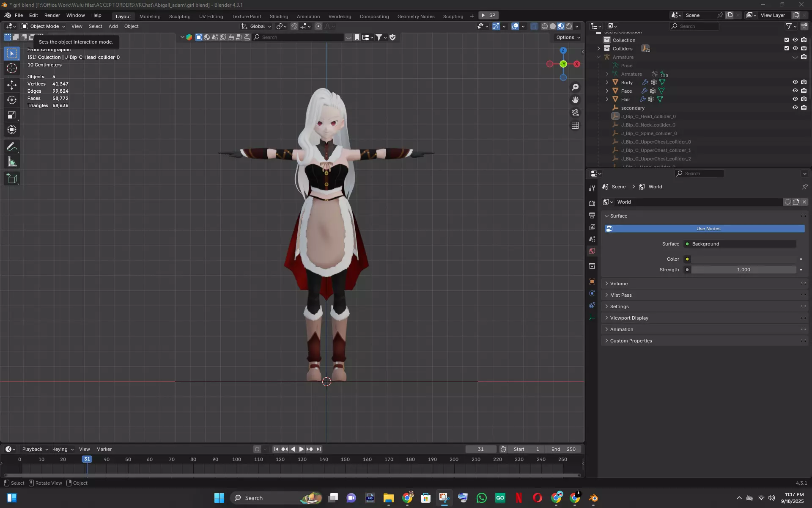
Task: Uncheck the Colliders collection checkbox
Action: pos(787,49)
